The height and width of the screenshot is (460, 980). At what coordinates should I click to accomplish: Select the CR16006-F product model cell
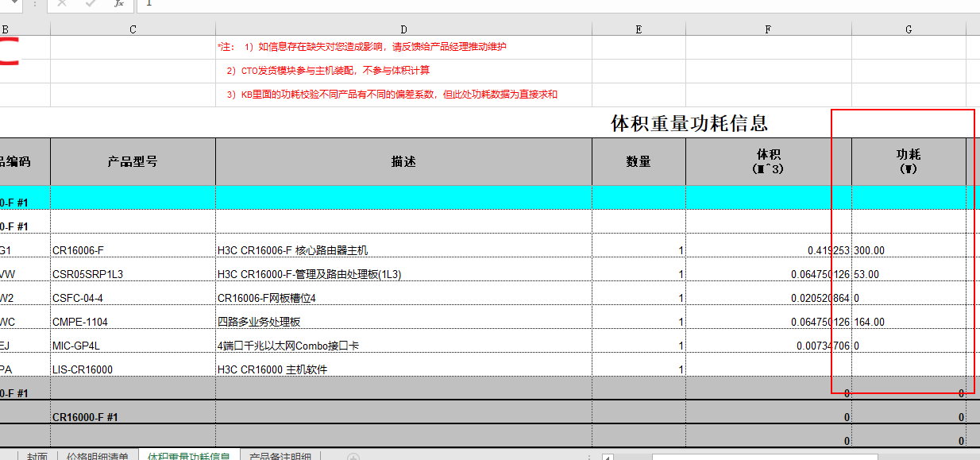coord(133,250)
